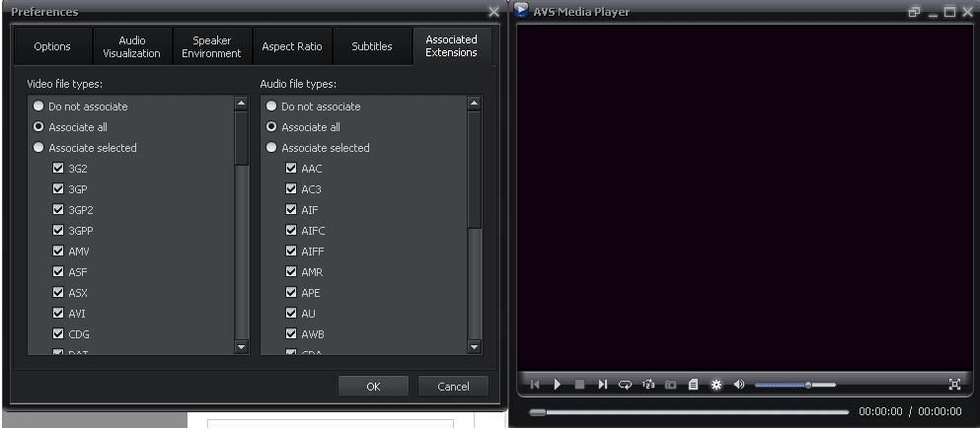
Task: Select audio "Associate all" radio button
Action: (x=271, y=127)
